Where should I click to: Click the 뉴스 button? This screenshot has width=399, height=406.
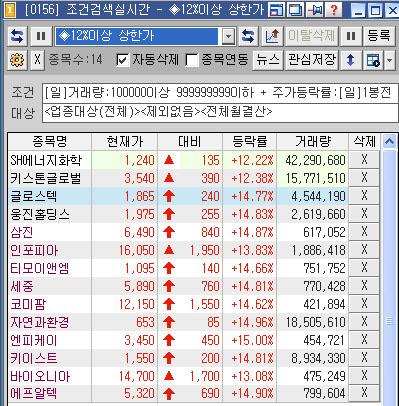click(267, 60)
